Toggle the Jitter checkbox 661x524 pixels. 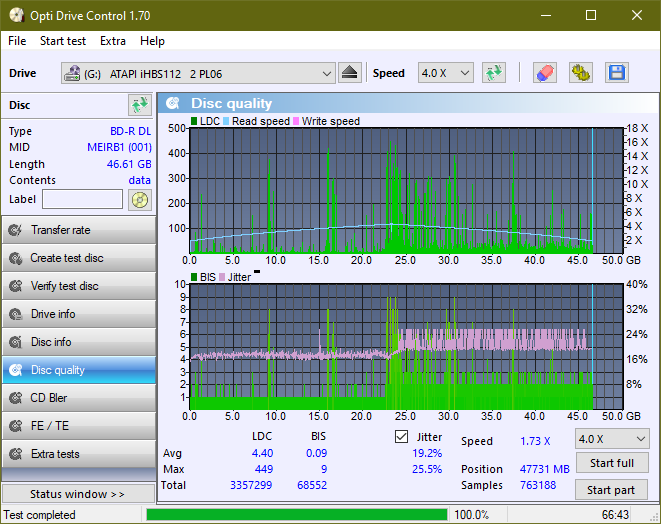[x=401, y=436]
